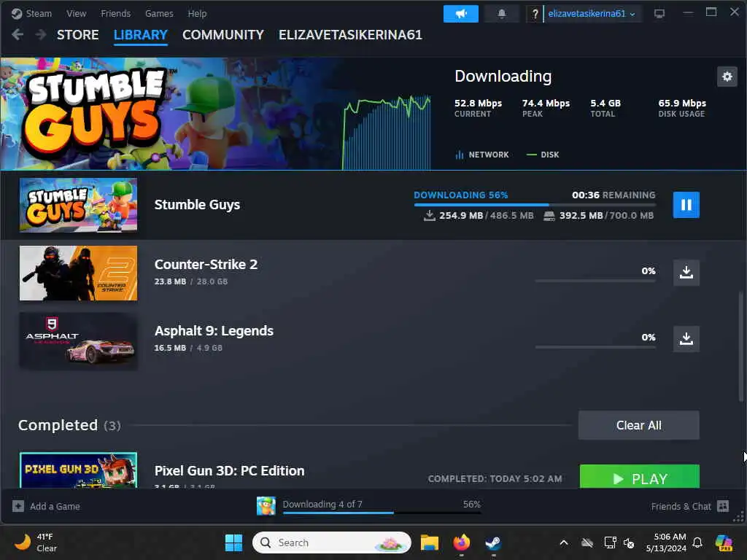The width and height of the screenshot is (747, 560).
Task: Go back with the left arrow
Action: point(18,35)
